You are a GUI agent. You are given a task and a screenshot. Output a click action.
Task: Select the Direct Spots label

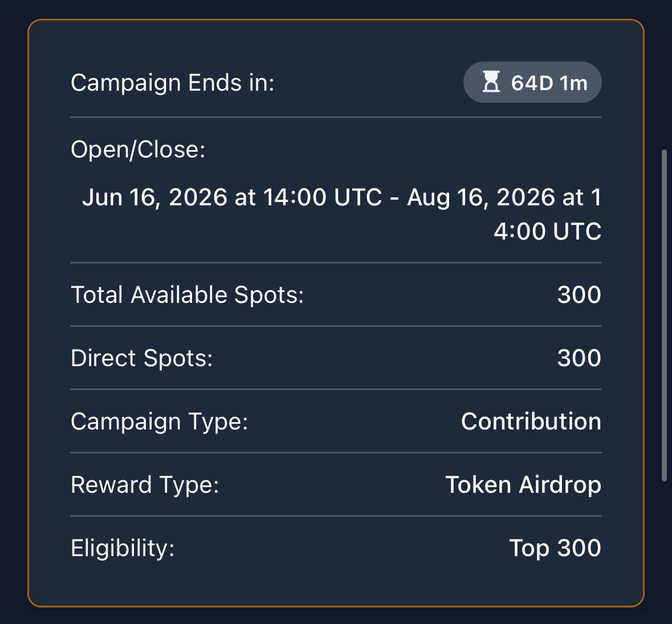click(141, 358)
